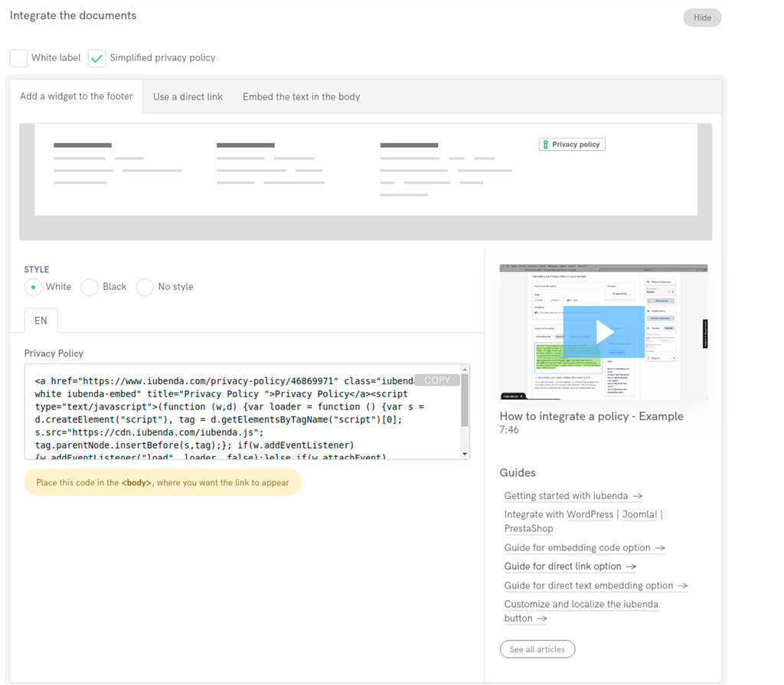
Task: Click See all articles button
Action: pyautogui.click(x=537, y=649)
